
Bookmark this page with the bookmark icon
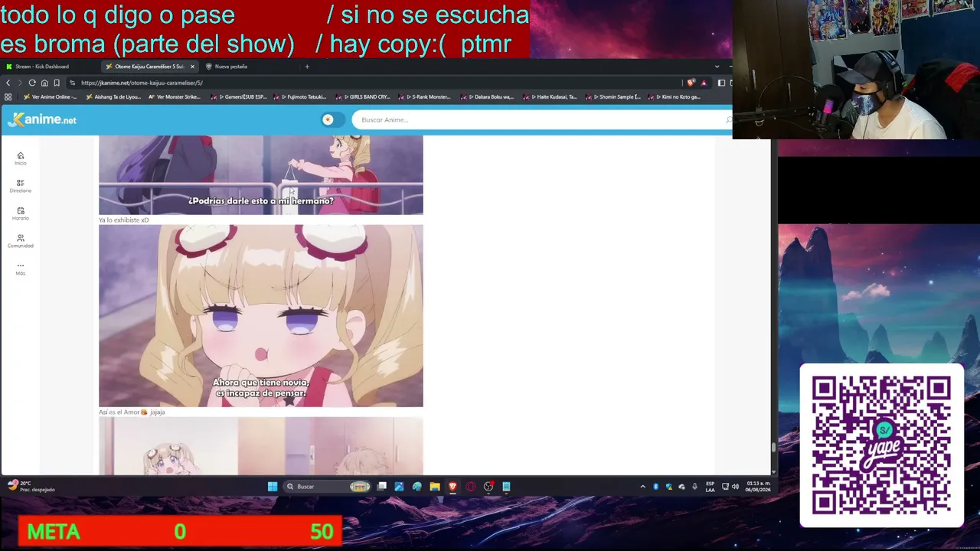pos(57,83)
